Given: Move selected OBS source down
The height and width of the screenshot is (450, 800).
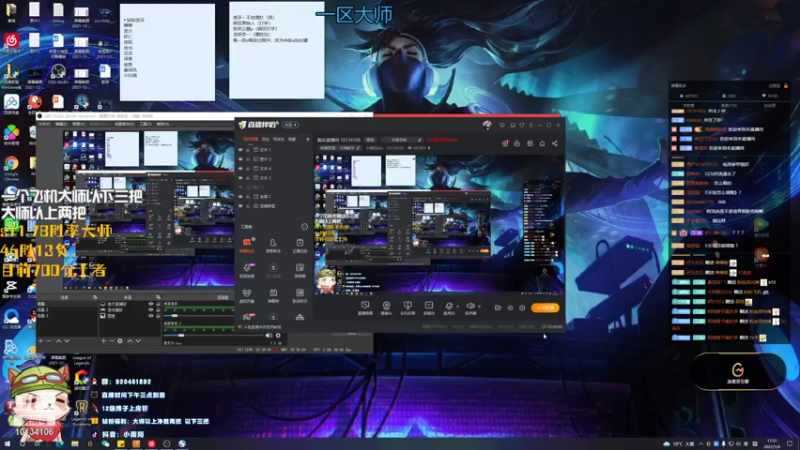Looking at the screenshot, I should 138,341.
